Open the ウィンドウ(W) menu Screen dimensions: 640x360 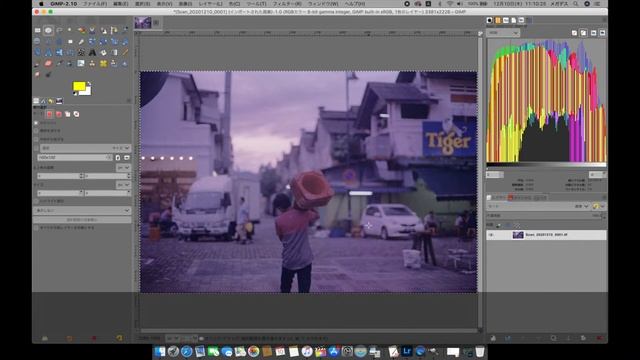(x=323, y=4)
